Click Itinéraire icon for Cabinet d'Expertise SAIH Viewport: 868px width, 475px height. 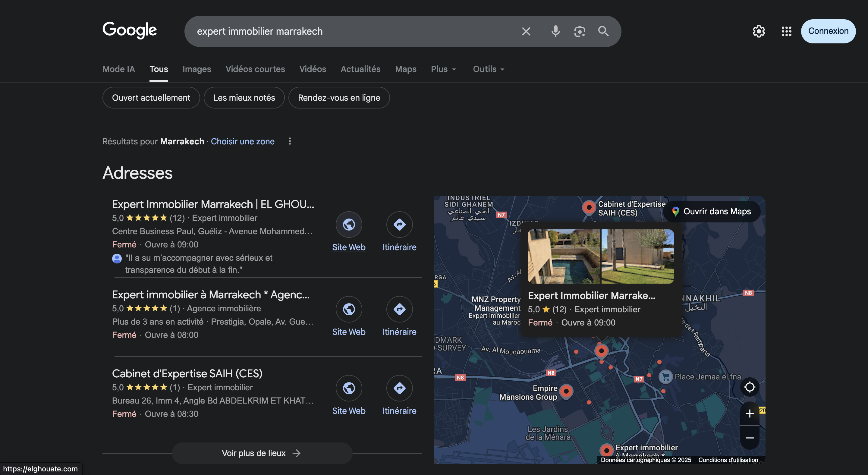click(399, 388)
